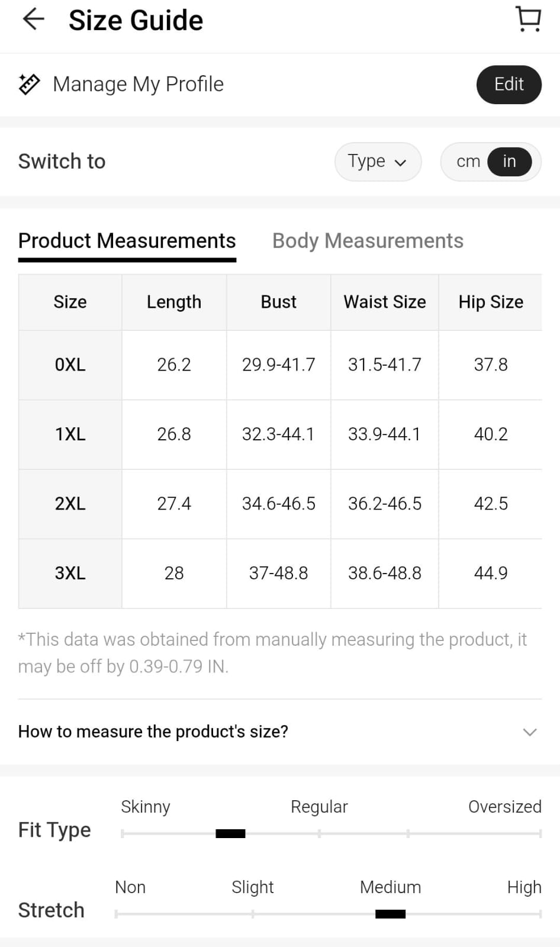This screenshot has width=560, height=947.
Task: Select Product Measurements tab
Action: coord(127,241)
